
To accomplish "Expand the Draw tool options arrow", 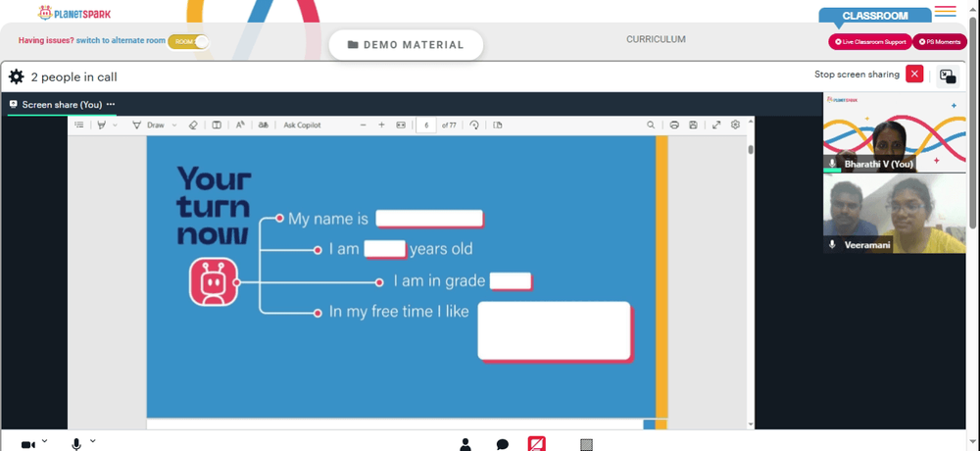I will (x=174, y=125).
